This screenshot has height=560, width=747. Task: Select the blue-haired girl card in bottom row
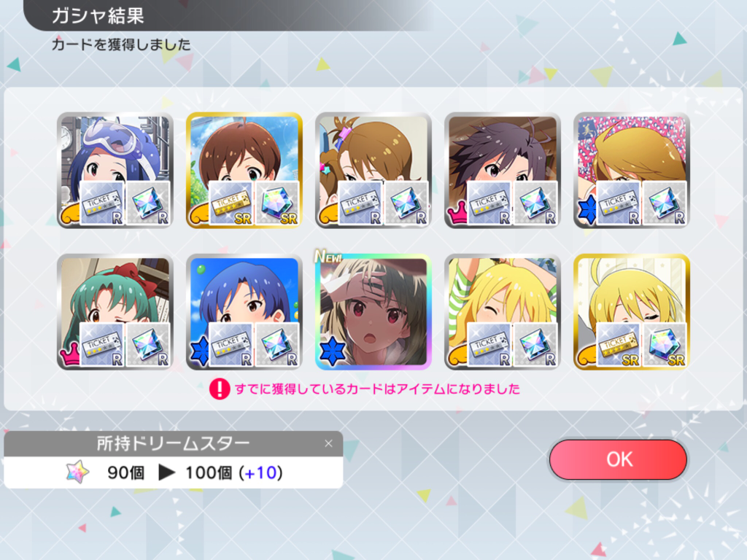244,312
